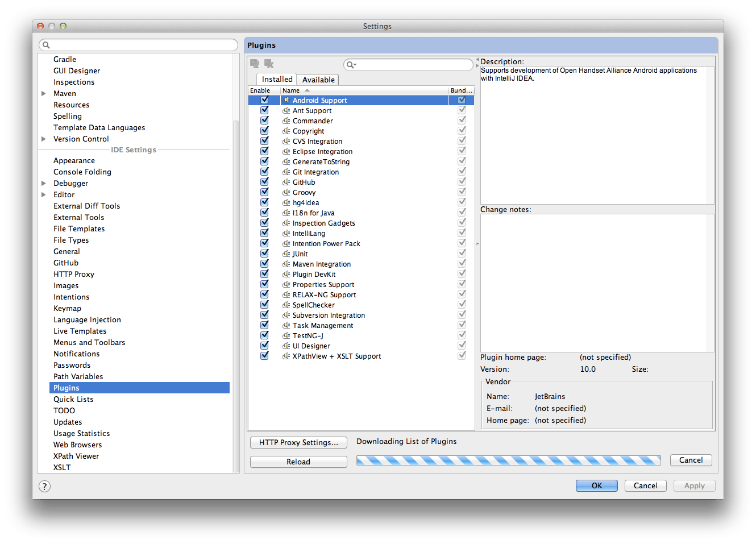This screenshot has height=544, width=756.
Task: Toggle the Enable checkbox for the GitHub plugin
Action: [264, 182]
